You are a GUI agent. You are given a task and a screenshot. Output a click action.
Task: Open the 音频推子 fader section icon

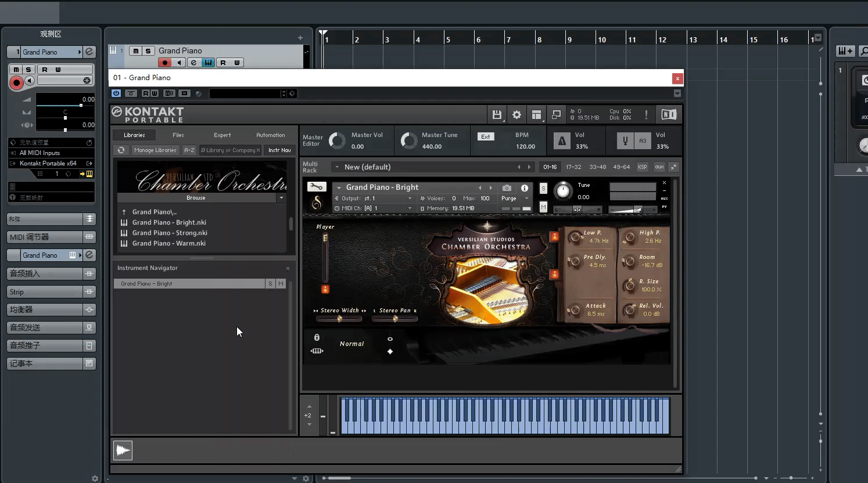[x=89, y=345]
